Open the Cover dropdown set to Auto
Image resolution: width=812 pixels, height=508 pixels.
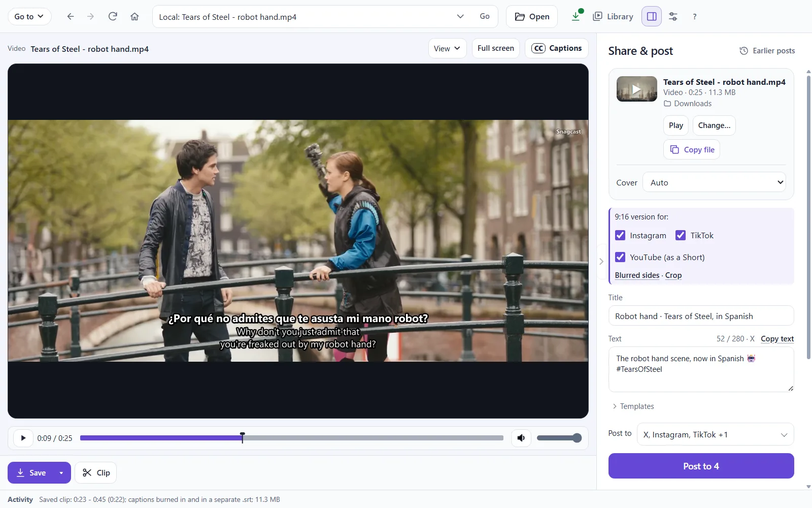coord(714,182)
